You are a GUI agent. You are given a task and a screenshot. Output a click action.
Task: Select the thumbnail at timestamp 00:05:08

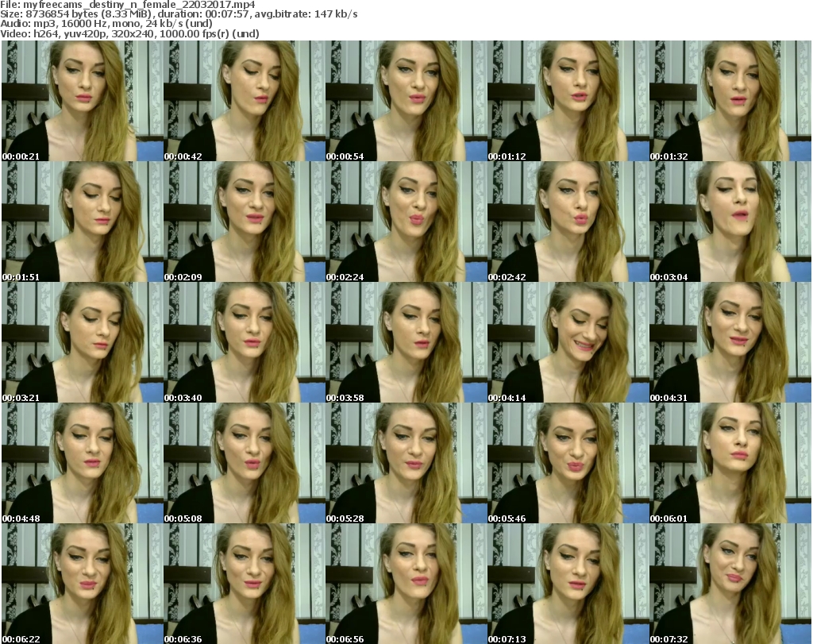(x=245, y=464)
